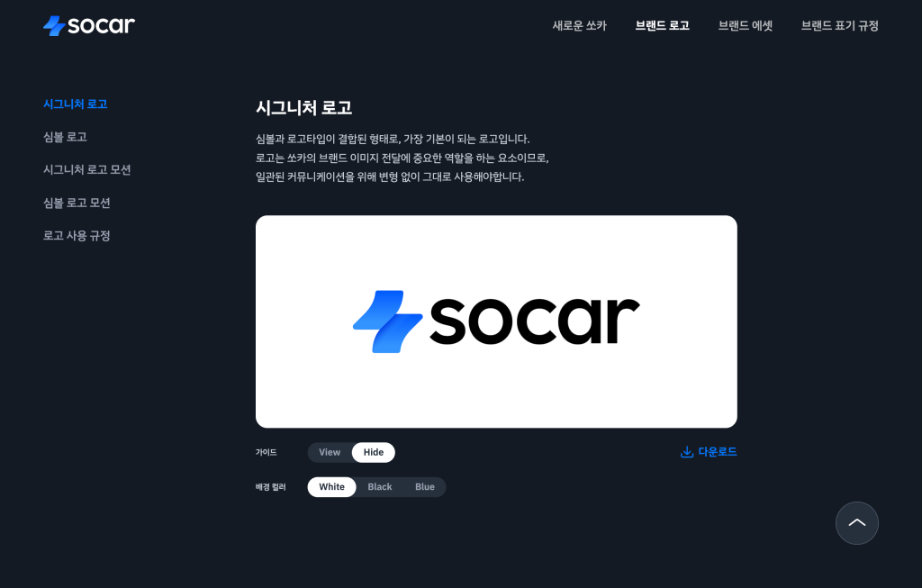Open the 새로운 쏘카 menu item
This screenshot has height=588, width=922.
(x=579, y=26)
